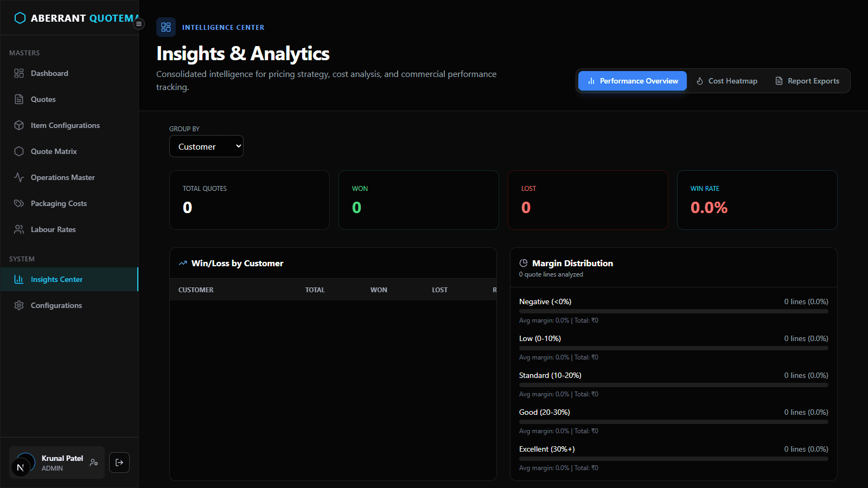Click the Total Quotes summary card
The height and width of the screenshot is (488, 868).
[250, 200]
